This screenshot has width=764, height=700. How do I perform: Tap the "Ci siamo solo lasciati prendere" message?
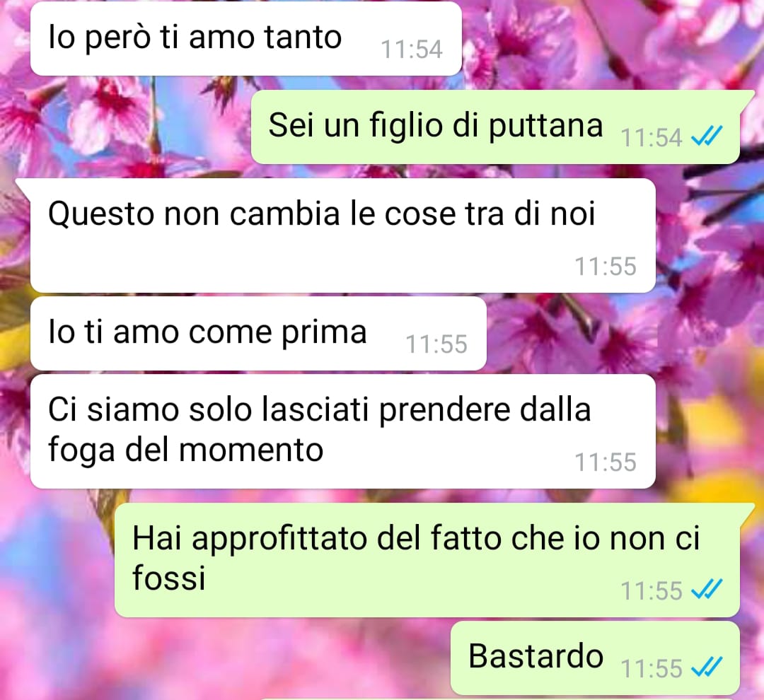pos(342,431)
